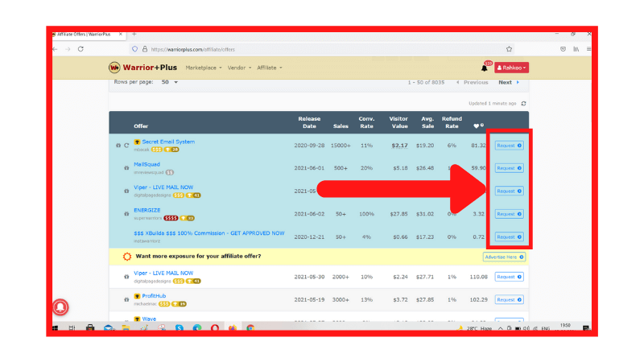Bookmark this page with the star icon
The width and height of the screenshot is (644, 362).
click(510, 49)
